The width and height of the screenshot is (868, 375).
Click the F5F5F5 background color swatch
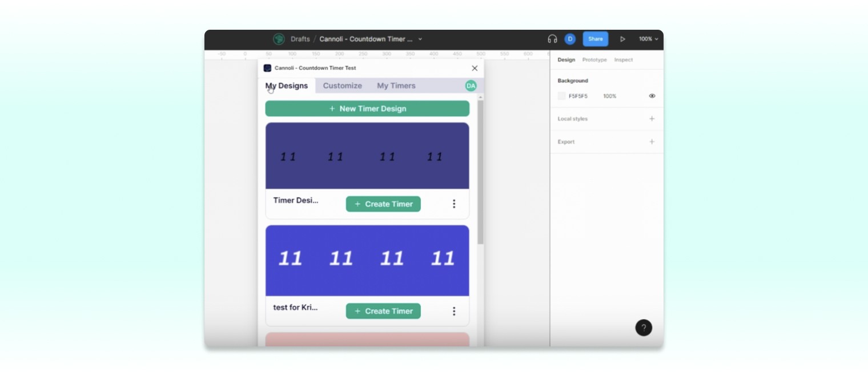pyautogui.click(x=562, y=96)
